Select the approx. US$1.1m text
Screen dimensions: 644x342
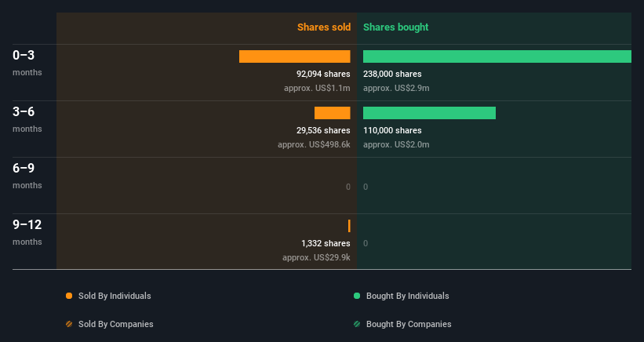pyautogui.click(x=317, y=88)
